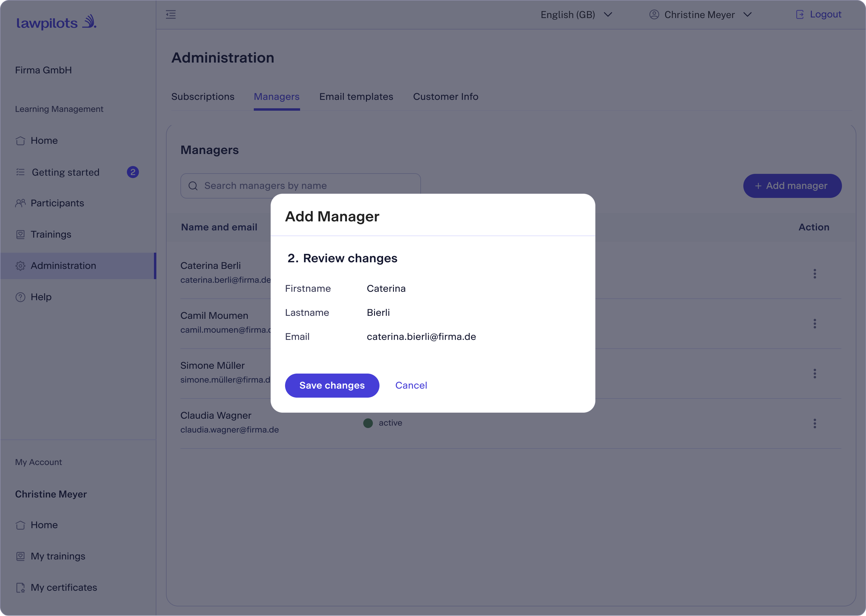Click the Administration gear icon
Image resolution: width=866 pixels, height=616 pixels.
pyautogui.click(x=20, y=266)
